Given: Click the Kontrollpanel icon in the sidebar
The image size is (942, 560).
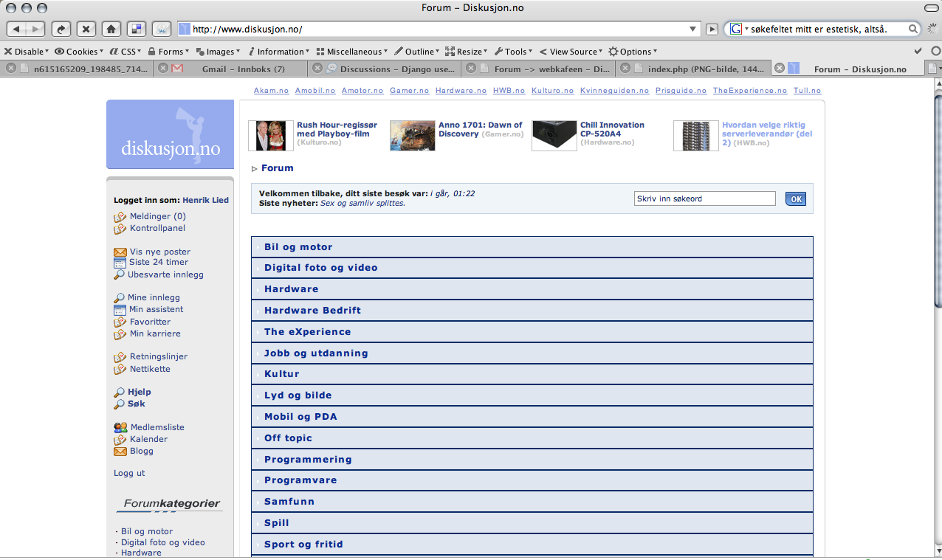Looking at the screenshot, I should (x=120, y=229).
